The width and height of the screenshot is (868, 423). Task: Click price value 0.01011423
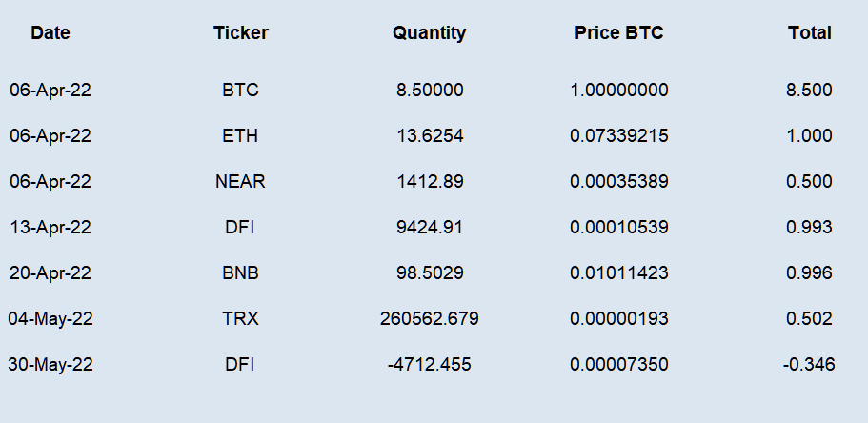pos(619,273)
